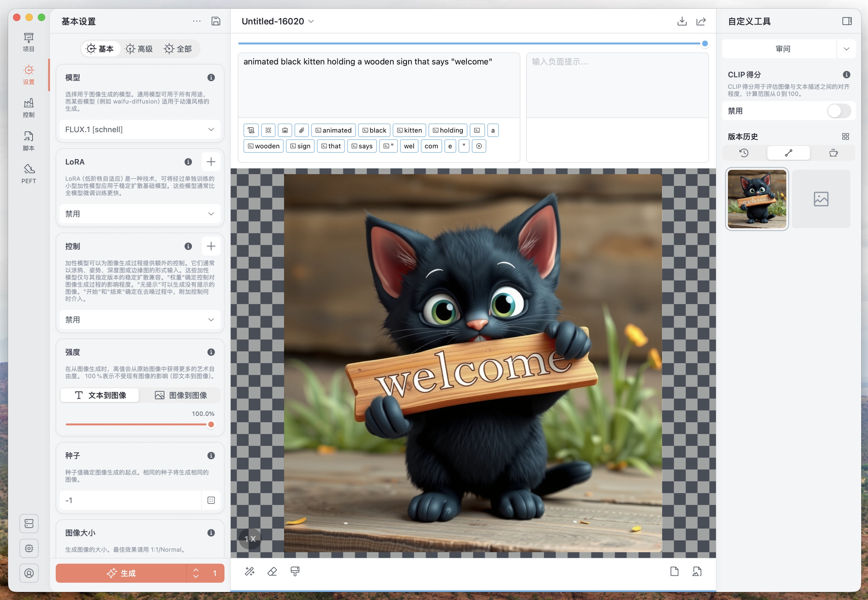Viewport: 868px width, 600px height.
Task: Click the 审问 interrogate button
Action: pos(783,49)
